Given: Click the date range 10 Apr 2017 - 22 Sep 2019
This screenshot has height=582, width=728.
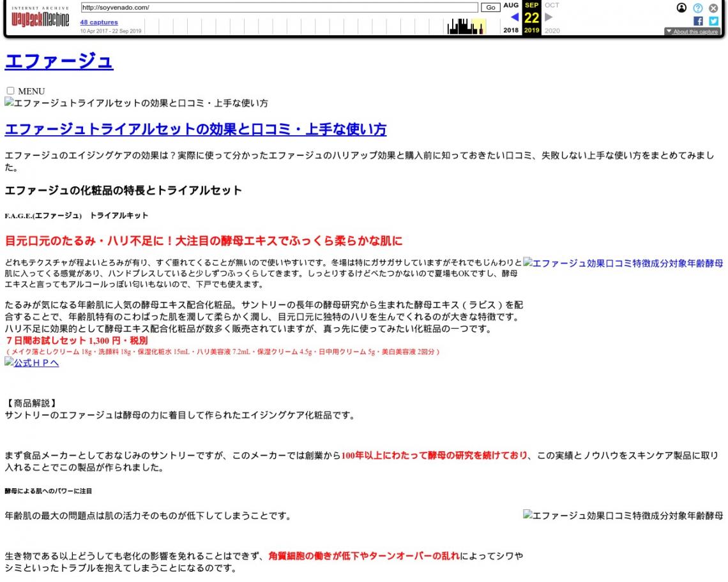Looking at the screenshot, I should point(110,31).
